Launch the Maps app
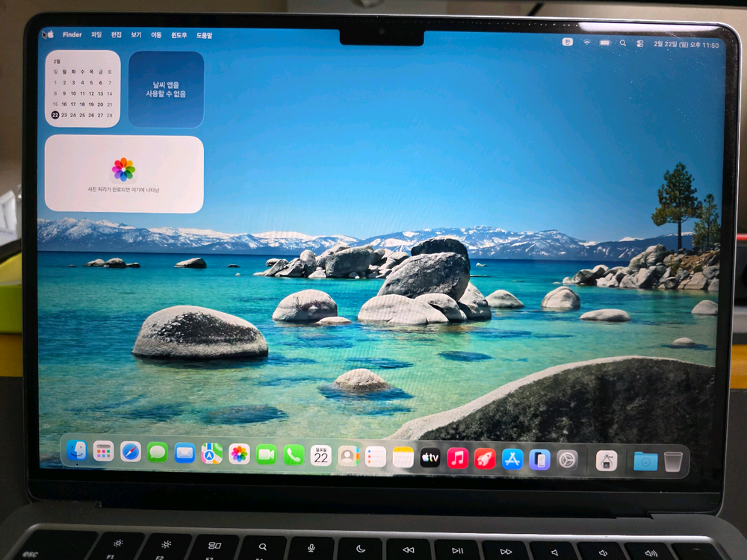This screenshot has height=560, width=747. tap(212, 453)
